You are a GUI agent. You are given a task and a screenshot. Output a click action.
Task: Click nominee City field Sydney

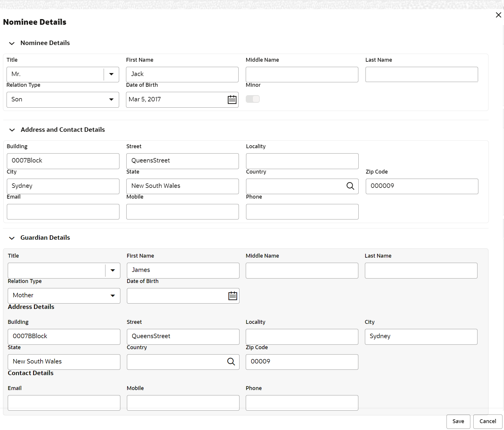63,186
